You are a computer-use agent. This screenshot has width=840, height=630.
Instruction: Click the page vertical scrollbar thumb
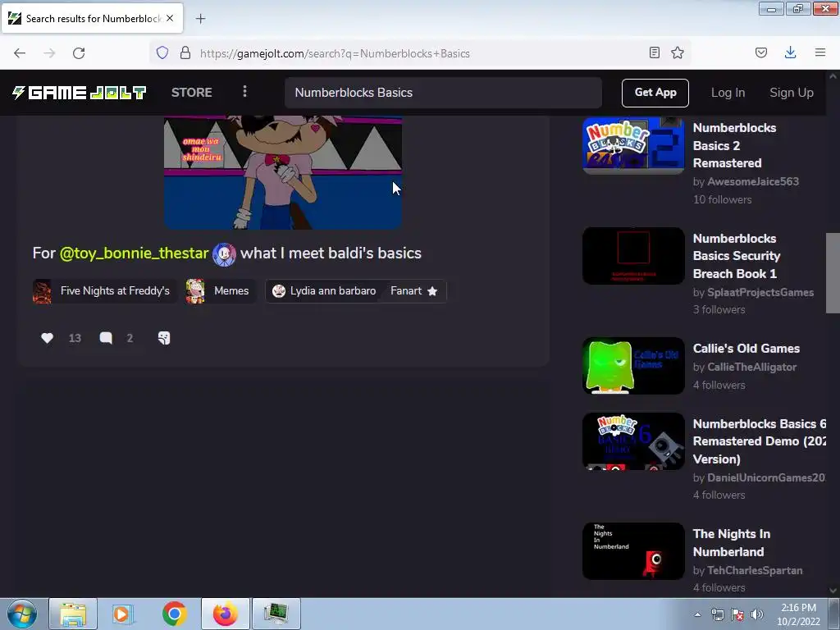click(833, 273)
